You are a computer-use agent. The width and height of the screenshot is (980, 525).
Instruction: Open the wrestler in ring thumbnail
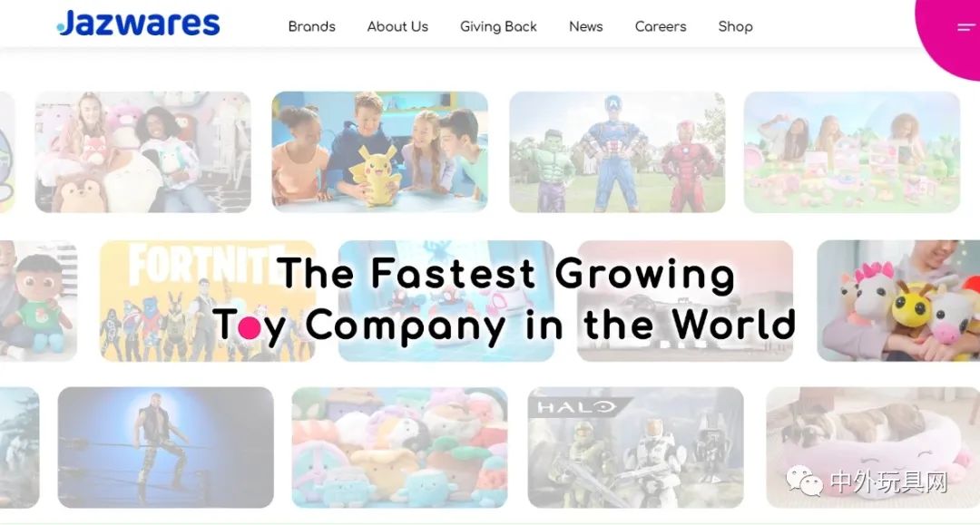point(166,448)
